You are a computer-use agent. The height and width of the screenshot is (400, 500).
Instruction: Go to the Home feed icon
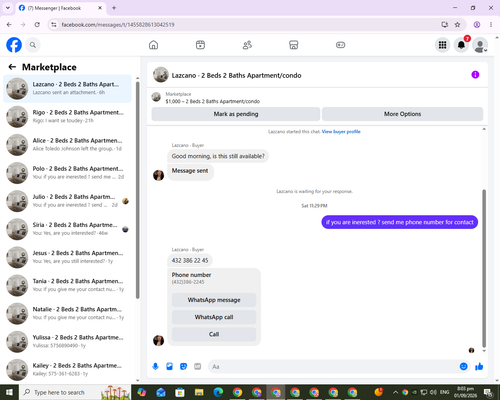(x=153, y=45)
